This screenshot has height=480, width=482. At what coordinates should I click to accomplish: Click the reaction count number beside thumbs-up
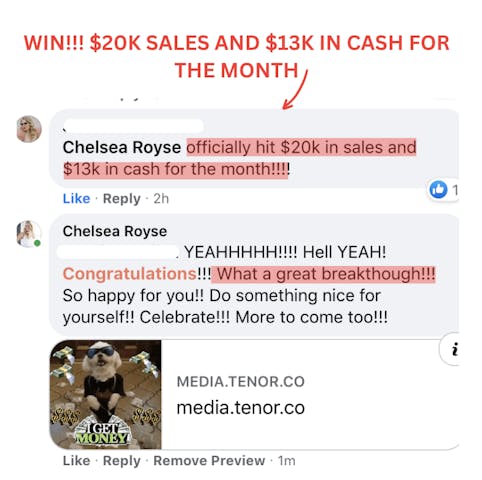click(454, 190)
